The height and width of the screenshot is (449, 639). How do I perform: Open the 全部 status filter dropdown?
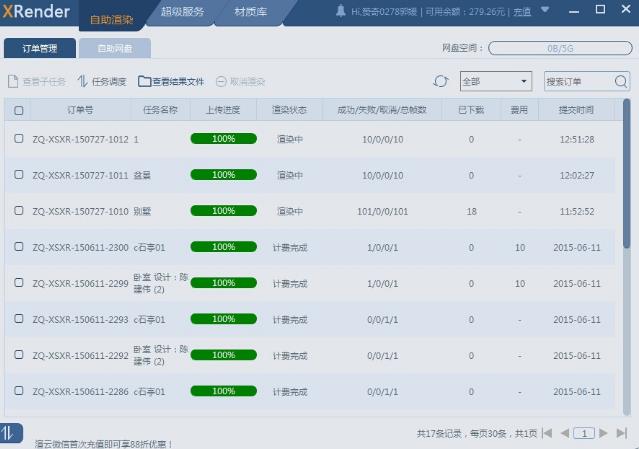(495, 81)
